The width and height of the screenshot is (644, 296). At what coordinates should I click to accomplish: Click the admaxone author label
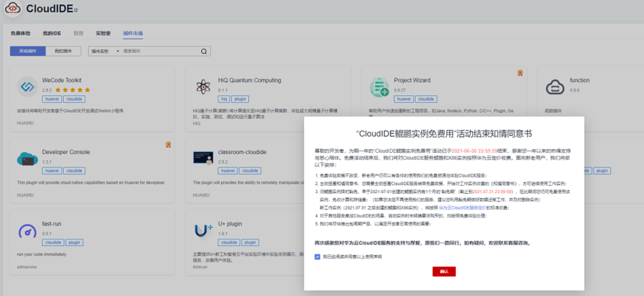pos(26,267)
